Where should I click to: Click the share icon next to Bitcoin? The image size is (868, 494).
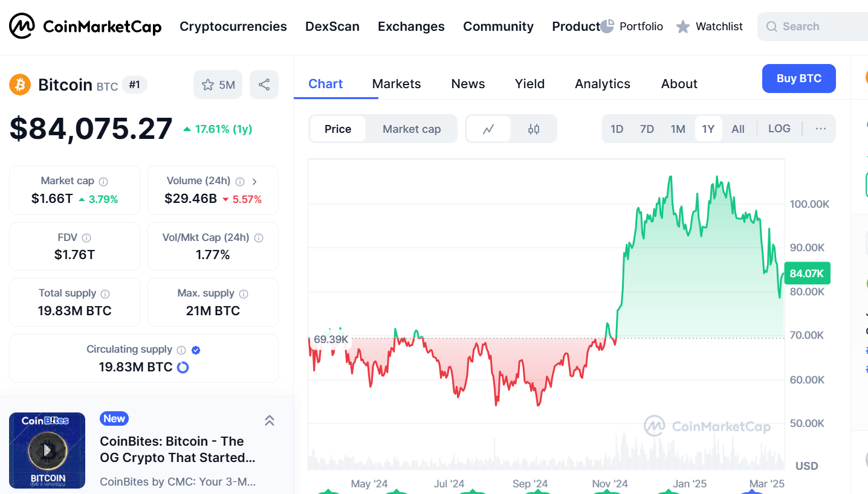pyautogui.click(x=264, y=85)
